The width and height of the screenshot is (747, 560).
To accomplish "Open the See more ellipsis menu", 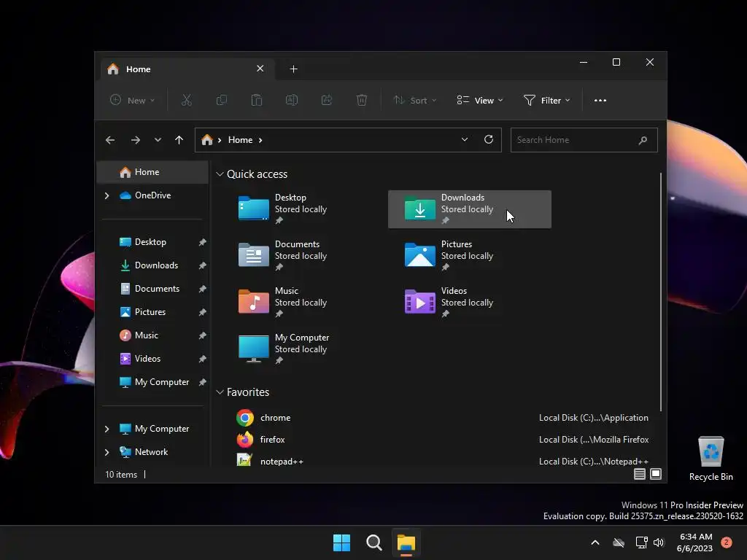I will [x=600, y=101].
